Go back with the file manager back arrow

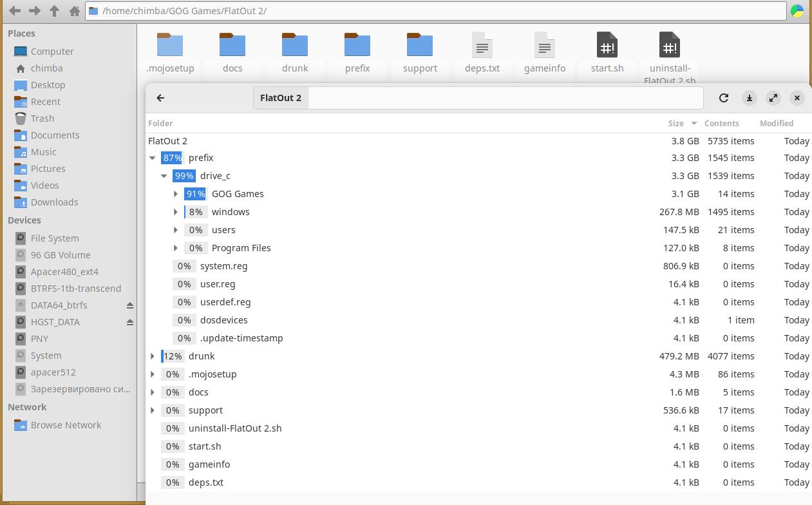tap(15, 10)
